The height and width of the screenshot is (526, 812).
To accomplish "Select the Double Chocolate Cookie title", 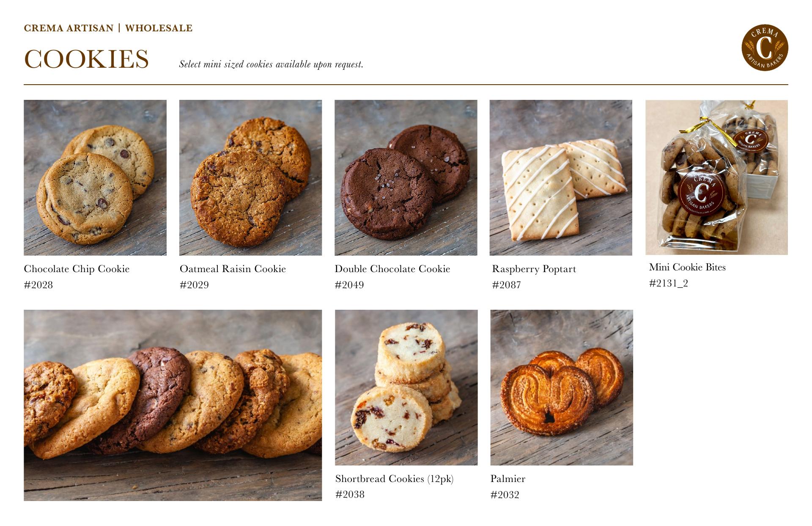I will pos(392,269).
